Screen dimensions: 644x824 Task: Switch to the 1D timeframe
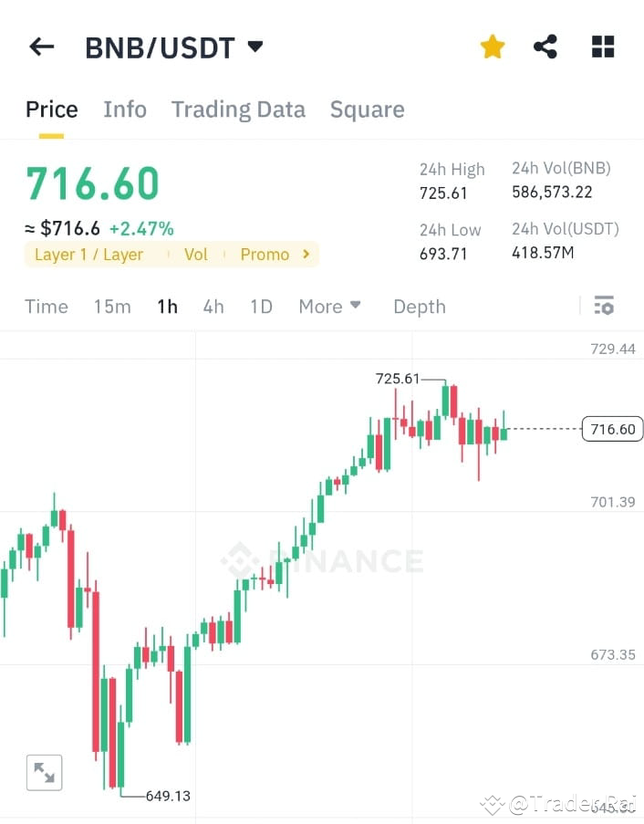[261, 307]
